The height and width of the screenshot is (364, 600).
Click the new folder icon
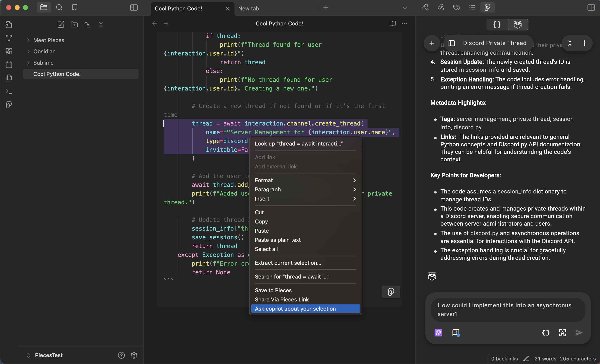point(74,25)
